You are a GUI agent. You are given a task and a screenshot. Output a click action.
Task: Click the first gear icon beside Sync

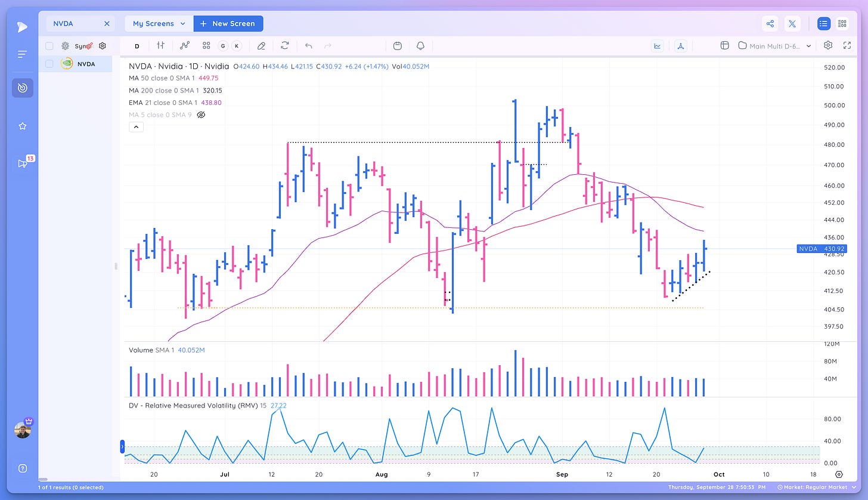pyautogui.click(x=65, y=46)
